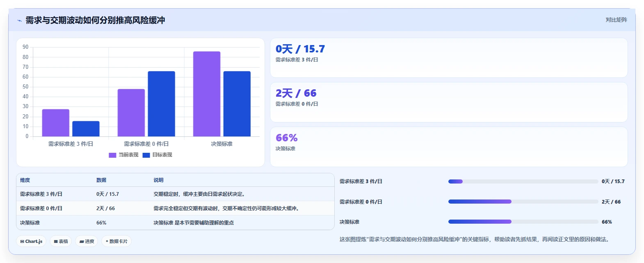Click the 表格 chip
This screenshot has width=644, height=263.
click(x=61, y=241)
